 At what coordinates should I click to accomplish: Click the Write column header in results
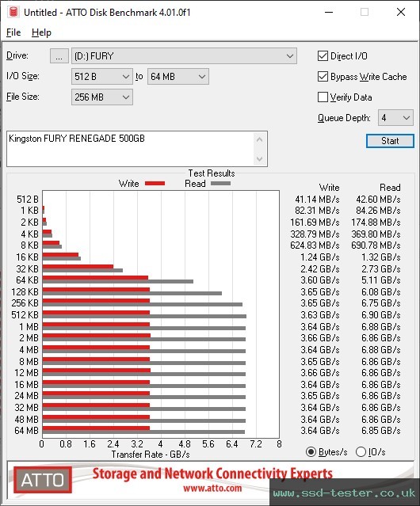tap(330, 188)
